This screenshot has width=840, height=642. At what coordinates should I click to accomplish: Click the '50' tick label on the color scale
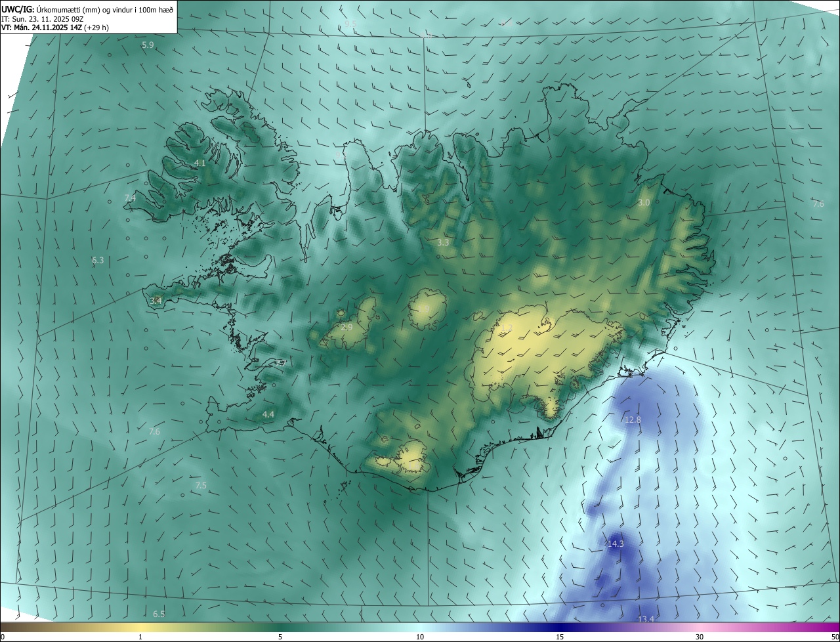point(835,637)
